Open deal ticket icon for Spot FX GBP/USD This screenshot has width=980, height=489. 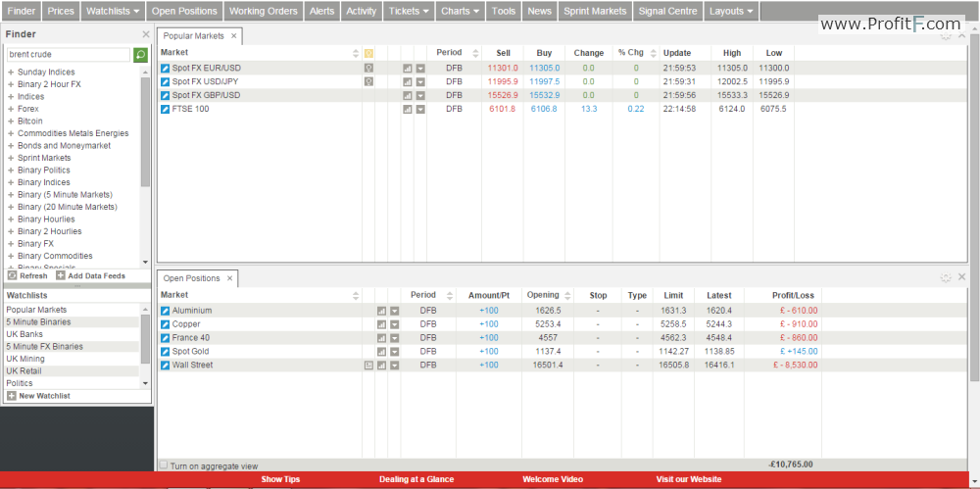[165, 95]
